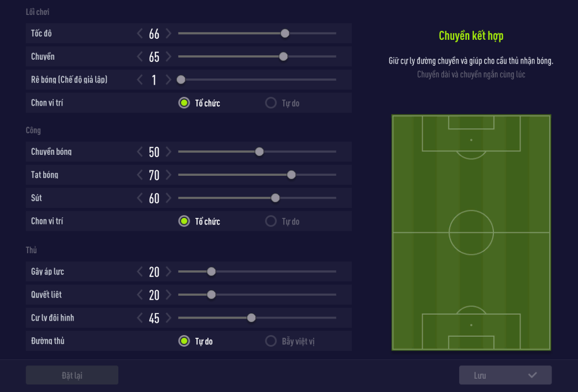The image size is (578, 392).
Task: Click the right arrow to increase Tốc độ
Action: [x=169, y=34]
